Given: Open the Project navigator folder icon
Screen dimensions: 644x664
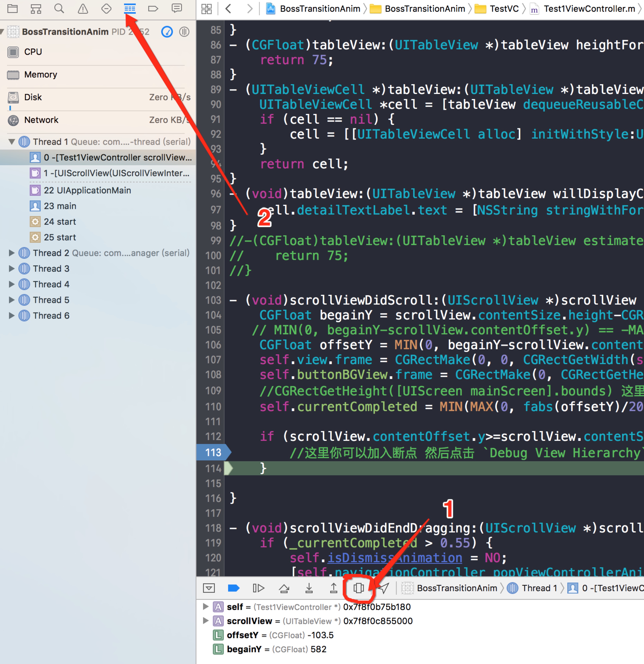Looking at the screenshot, I should (x=13, y=8).
